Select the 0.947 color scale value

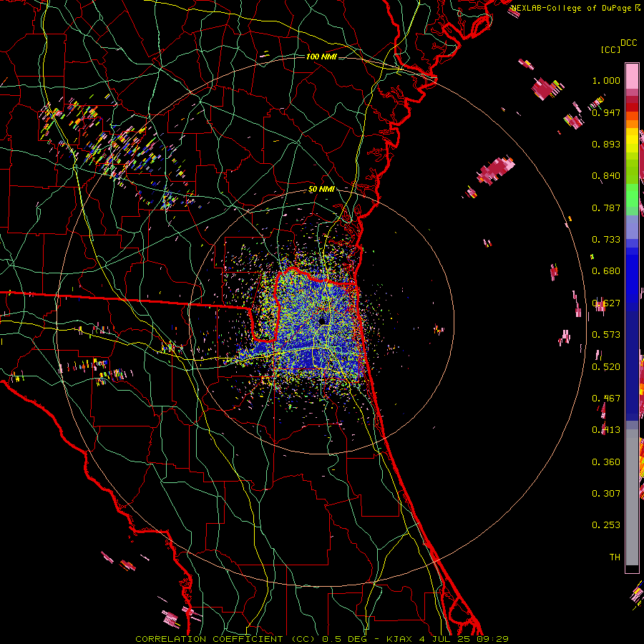tap(606, 112)
